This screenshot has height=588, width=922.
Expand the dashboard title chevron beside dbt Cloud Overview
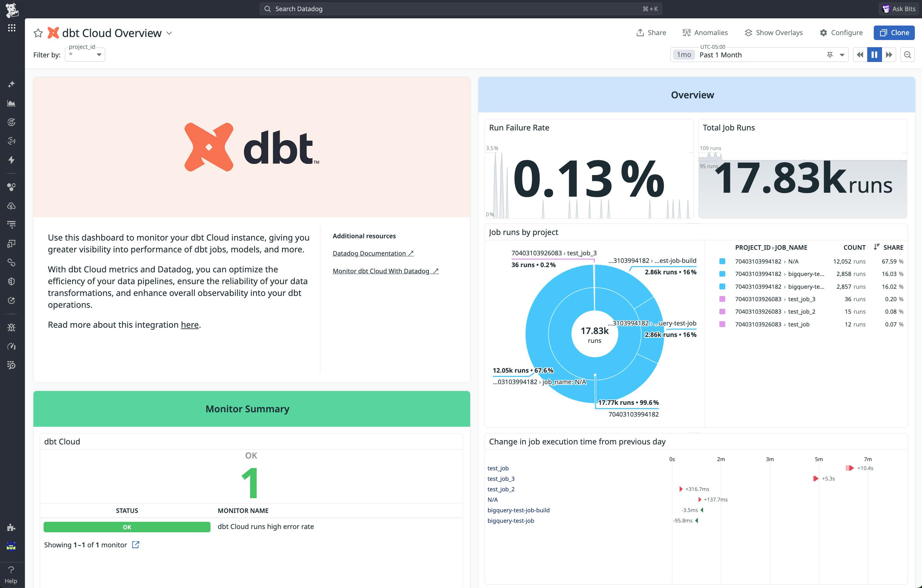pyautogui.click(x=170, y=33)
